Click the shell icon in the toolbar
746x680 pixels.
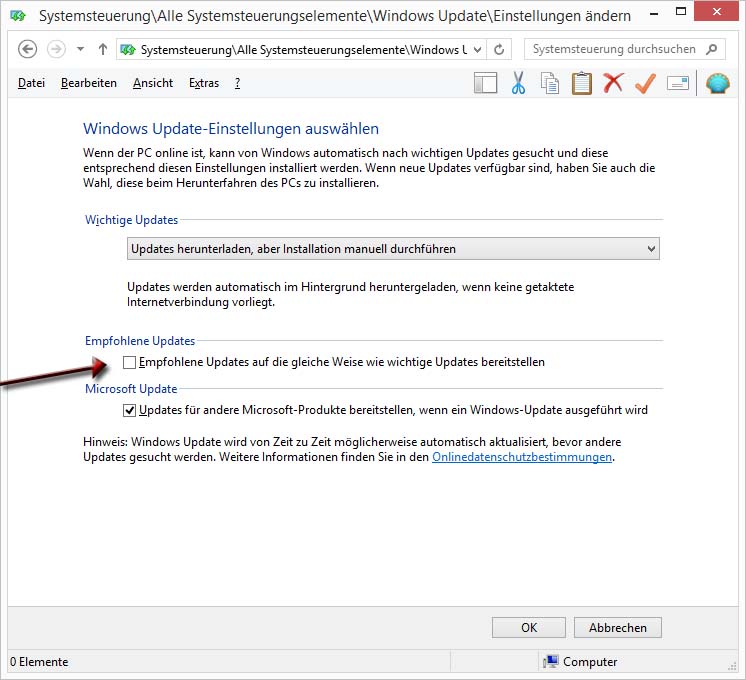coord(718,83)
